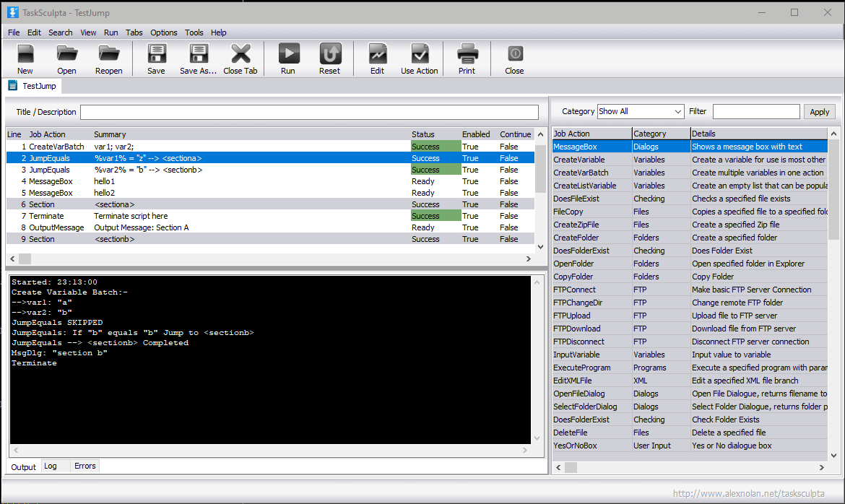The height and width of the screenshot is (504, 845).
Task: Click the New script toolbar icon
Action: [x=25, y=54]
